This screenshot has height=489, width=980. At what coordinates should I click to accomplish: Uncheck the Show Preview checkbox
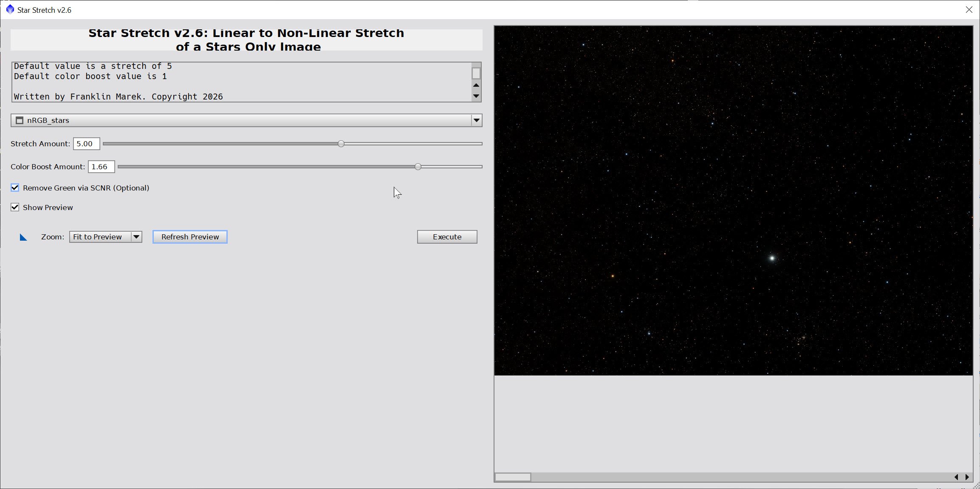click(15, 207)
